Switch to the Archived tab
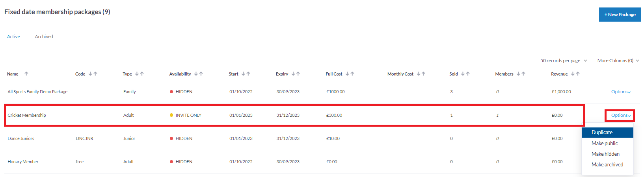This screenshot has height=177, width=644. (44, 37)
